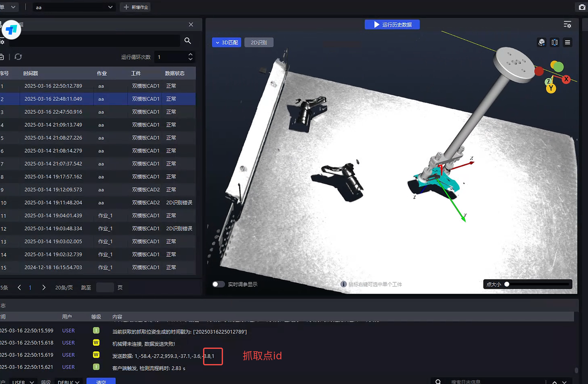588x384 pixels.
Task: Click the add 3D model cube icon
Action: point(542,42)
